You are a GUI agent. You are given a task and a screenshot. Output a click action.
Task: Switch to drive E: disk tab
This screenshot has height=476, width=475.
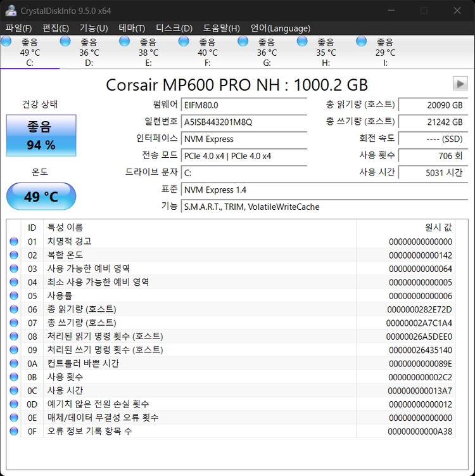tap(148, 52)
